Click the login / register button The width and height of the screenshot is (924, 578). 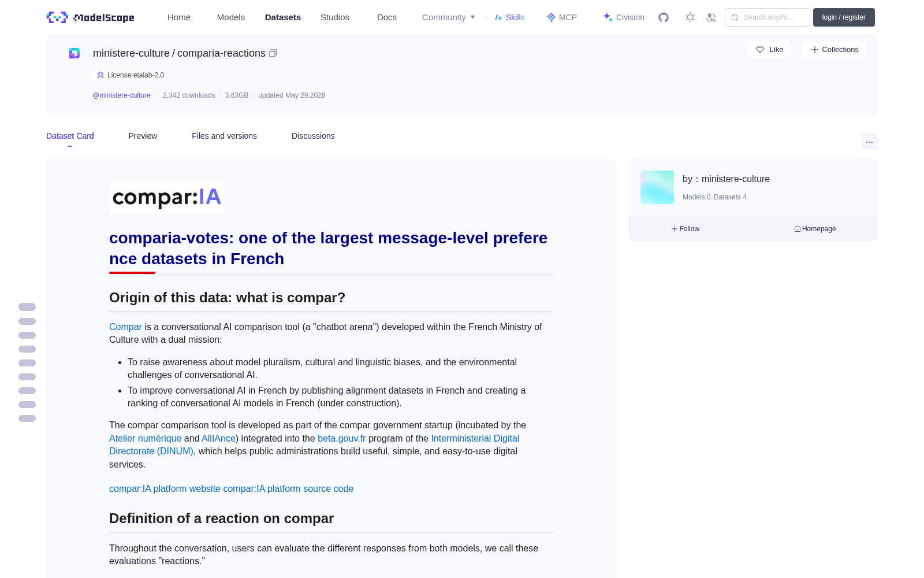pos(844,17)
